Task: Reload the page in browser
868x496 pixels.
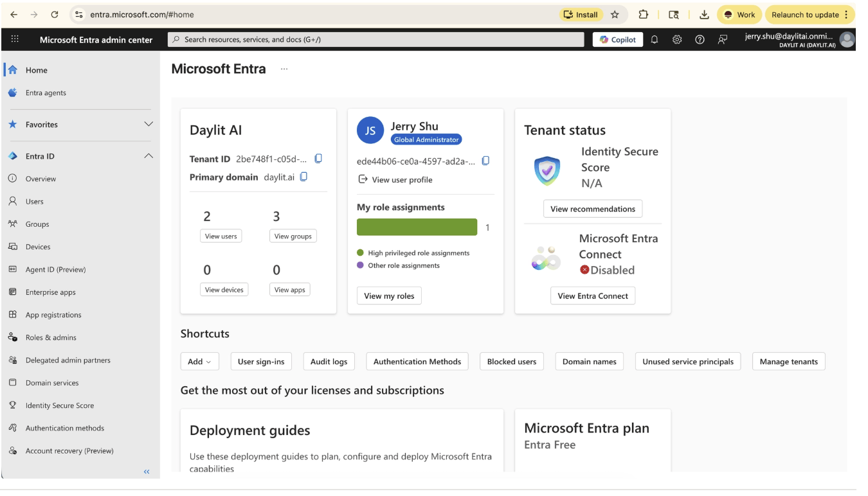Action: click(x=55, y=15)
